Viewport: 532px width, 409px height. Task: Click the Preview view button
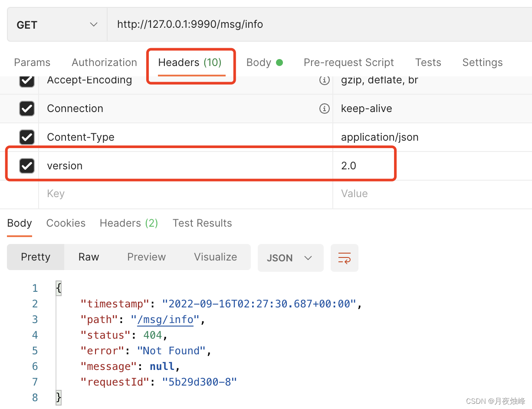click(146, 257)
